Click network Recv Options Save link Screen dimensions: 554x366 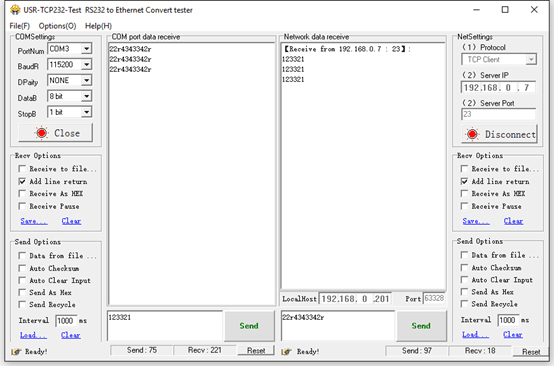point(476,221)
